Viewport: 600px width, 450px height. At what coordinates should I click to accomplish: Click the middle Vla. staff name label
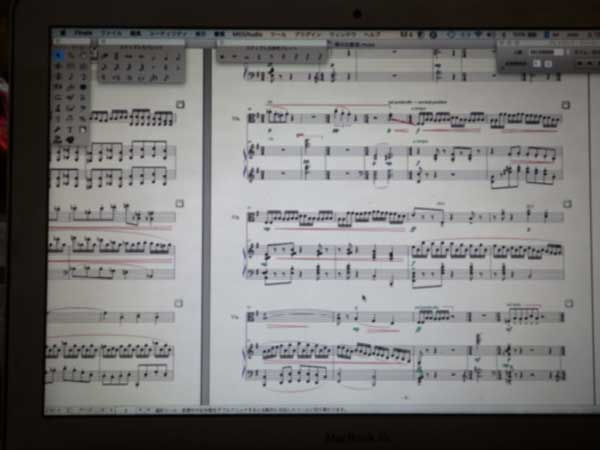point(236,217)
